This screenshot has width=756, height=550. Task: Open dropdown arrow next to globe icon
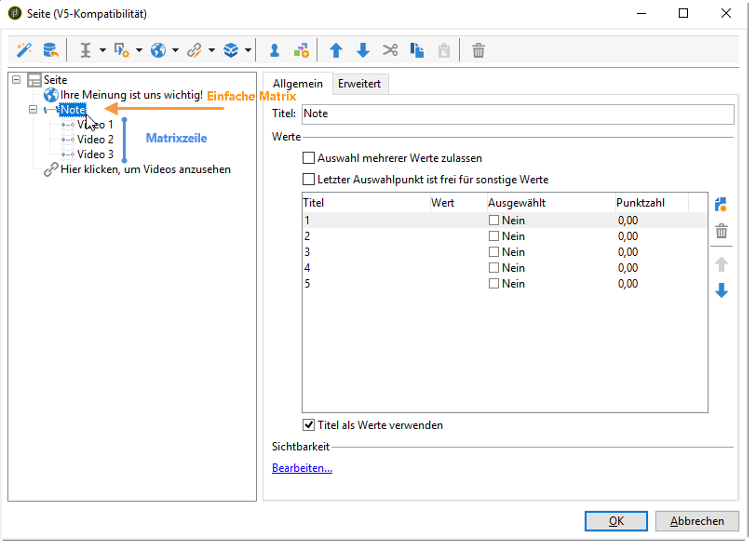coord(175,50)
